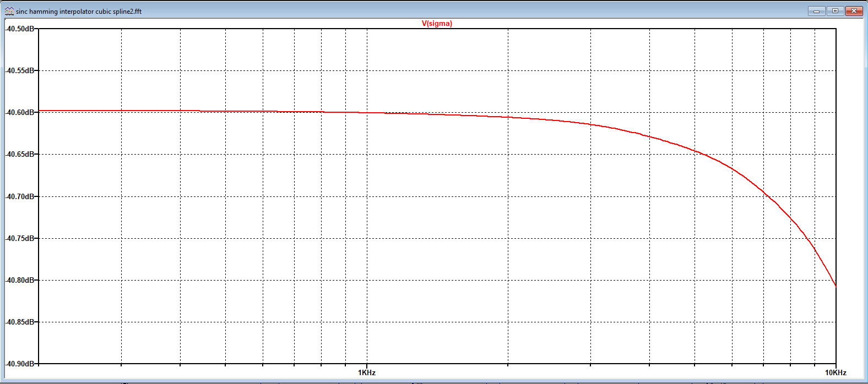Minimize the FFT plot window

tap(816, 11)
